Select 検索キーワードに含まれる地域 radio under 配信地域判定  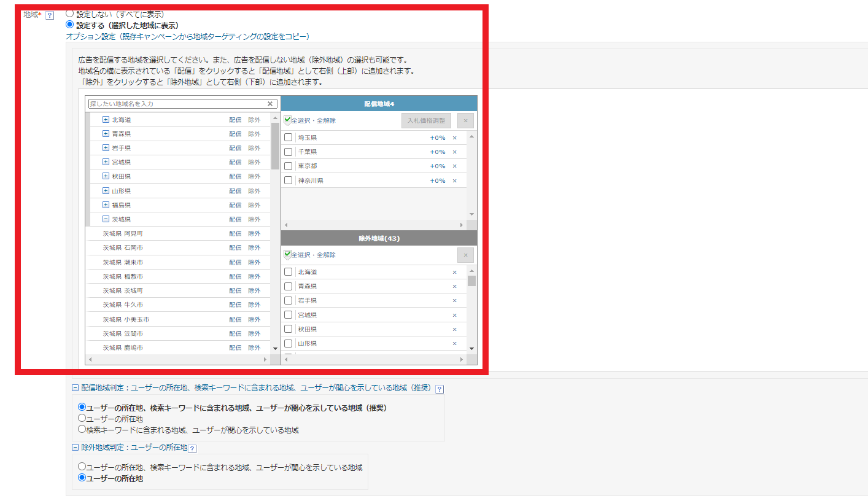(82, 429)
